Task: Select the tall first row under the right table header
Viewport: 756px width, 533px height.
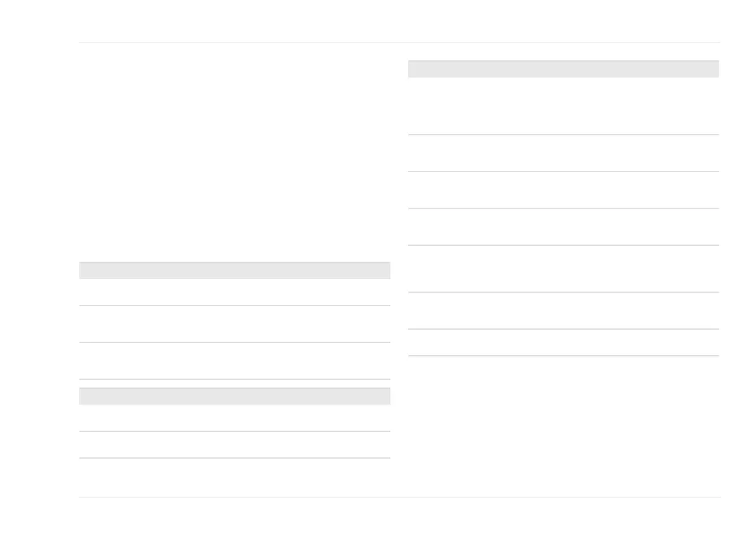Action: coord(563,105)
